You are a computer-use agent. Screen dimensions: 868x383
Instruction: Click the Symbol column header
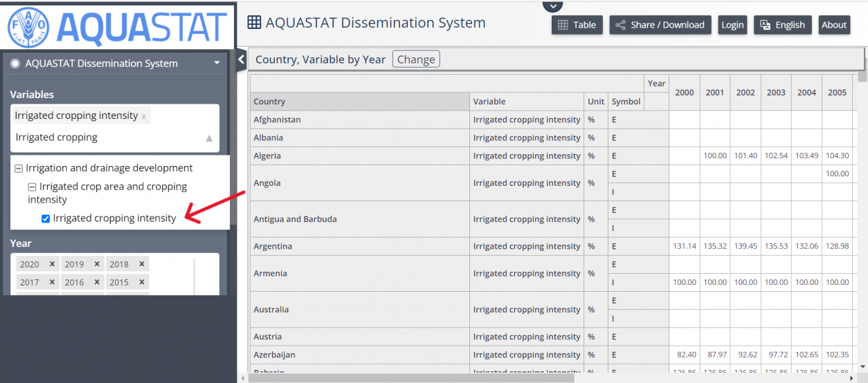[x=626, y=102]
